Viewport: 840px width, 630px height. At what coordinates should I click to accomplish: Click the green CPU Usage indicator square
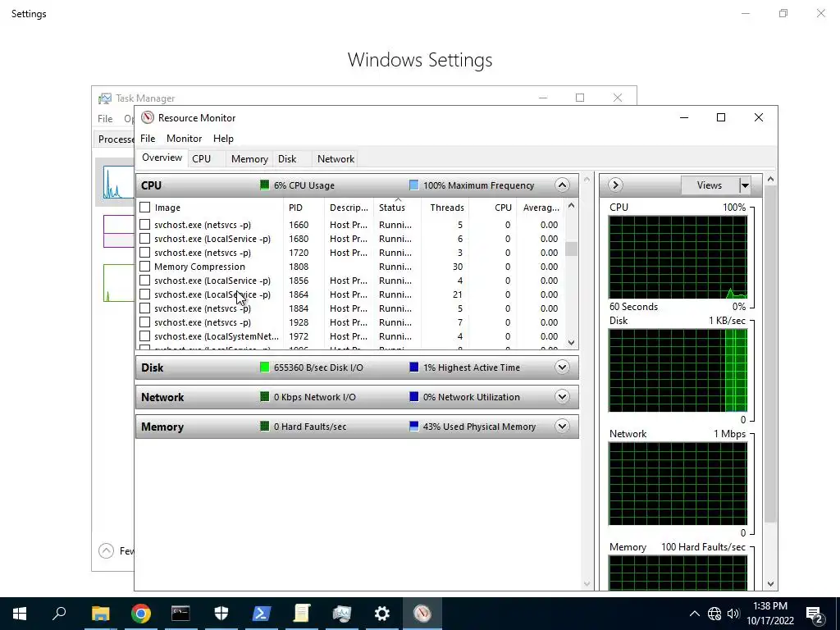pyautogui.click(x=264, y=185)
